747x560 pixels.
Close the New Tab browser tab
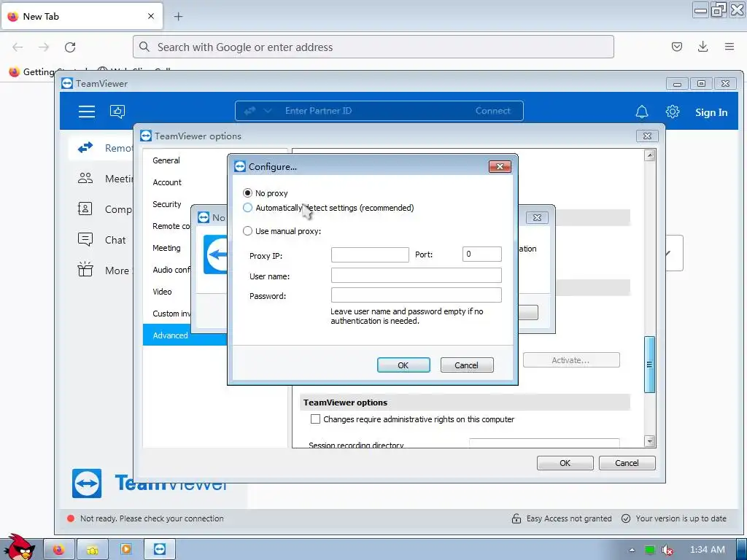pos(151,16)
